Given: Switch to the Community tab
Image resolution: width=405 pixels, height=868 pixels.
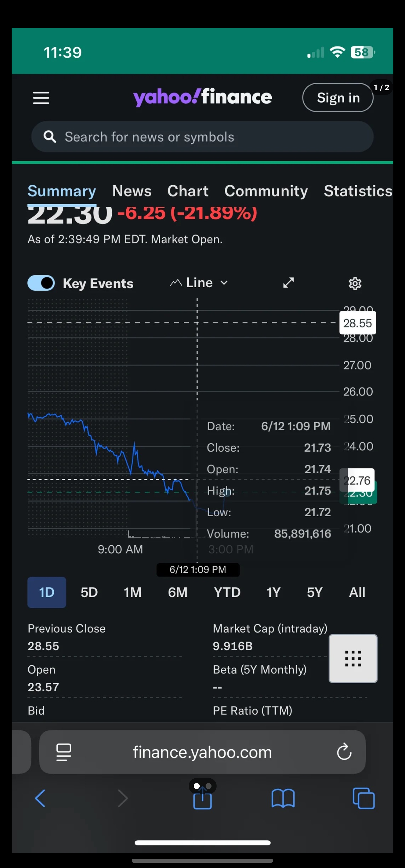Looking at the screenshot, I should 266,191.
